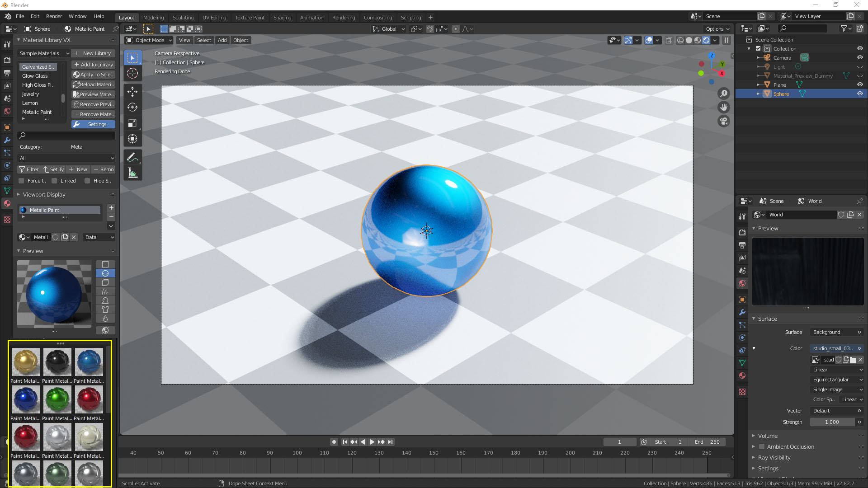Select the Measure tool

(x=132, y=173)
